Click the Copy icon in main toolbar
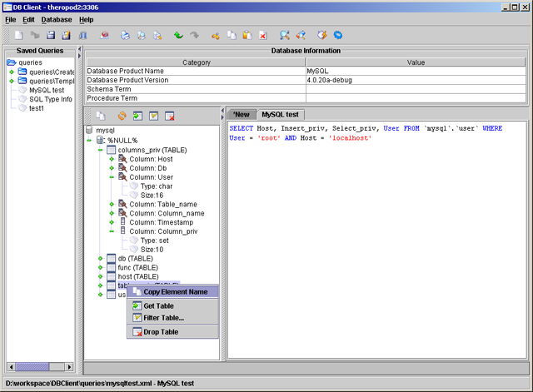The image size is (533, 392). (232, 35)
